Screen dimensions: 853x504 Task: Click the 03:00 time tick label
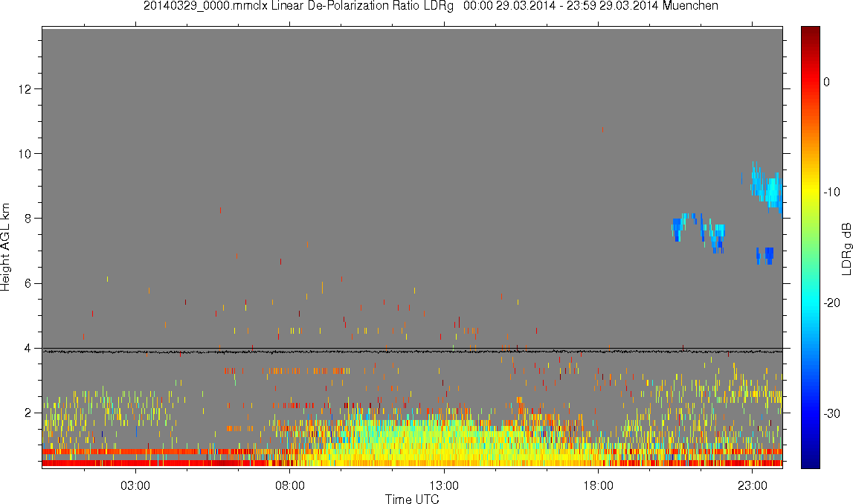[x=135, y=485]
